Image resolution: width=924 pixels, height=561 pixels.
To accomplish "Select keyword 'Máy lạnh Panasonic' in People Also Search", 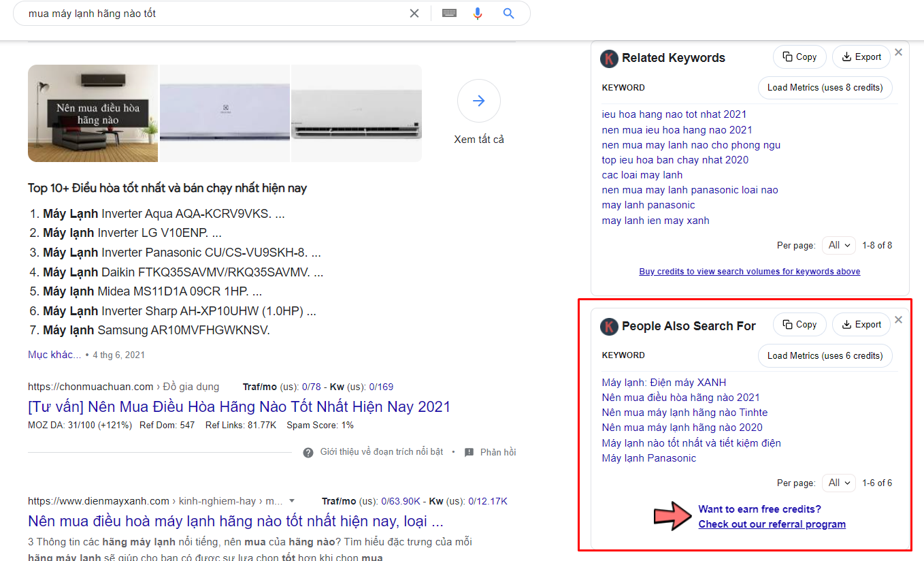I will [649, 458].
